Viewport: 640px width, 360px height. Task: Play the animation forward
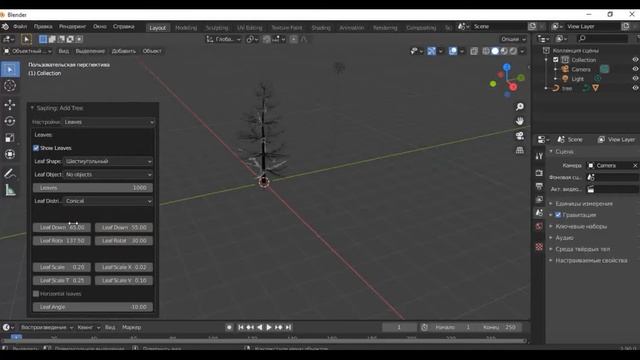point(269,327)
